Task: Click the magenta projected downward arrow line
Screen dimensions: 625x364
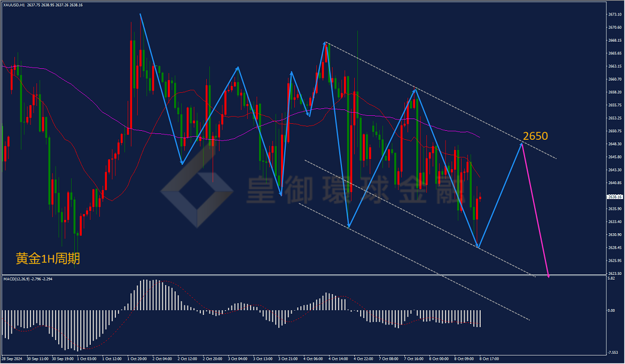Action: click(535, 210)
